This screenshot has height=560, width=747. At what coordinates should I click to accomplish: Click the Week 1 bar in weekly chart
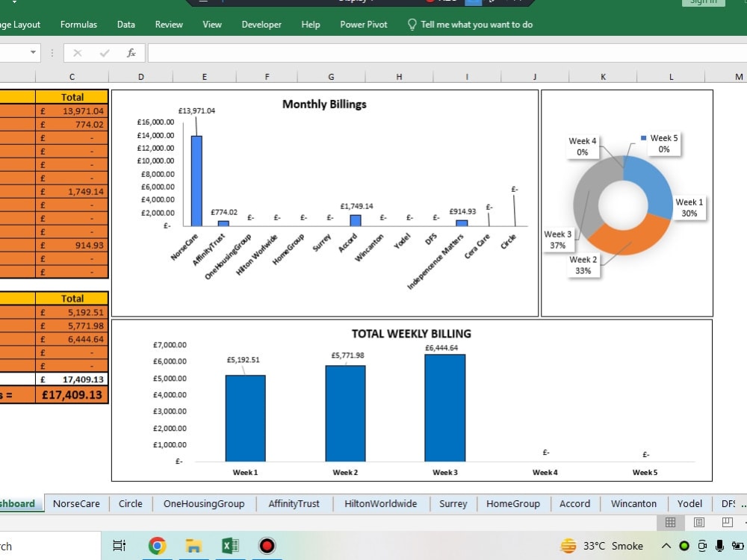(x=245, y=419)
